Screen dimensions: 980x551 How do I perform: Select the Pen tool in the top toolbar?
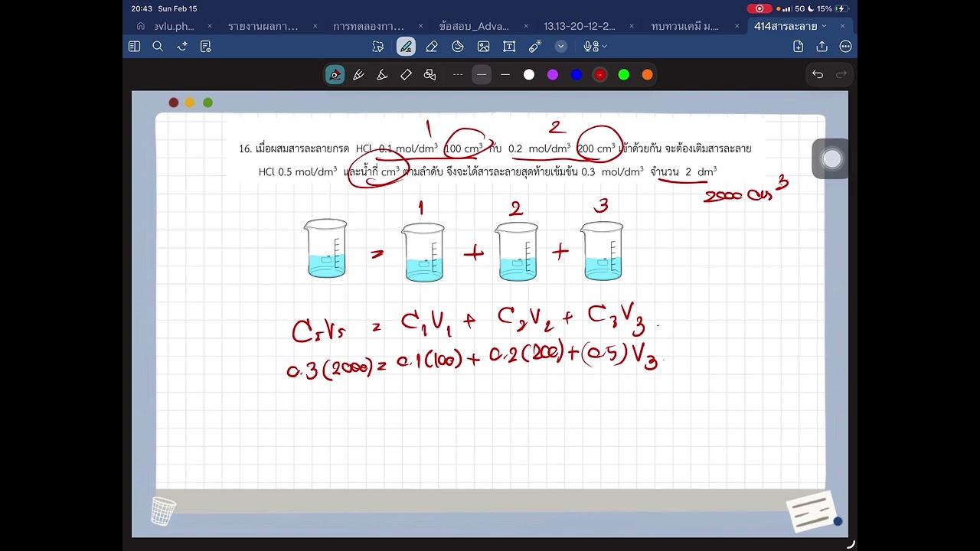pyautogui.click(x=406, y=47)
